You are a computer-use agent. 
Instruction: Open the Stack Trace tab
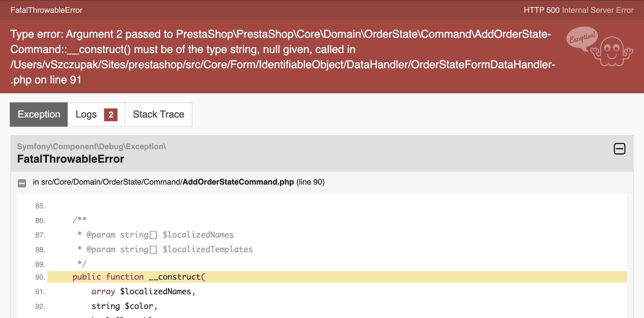pyautogui.click(x=159, y=115)
